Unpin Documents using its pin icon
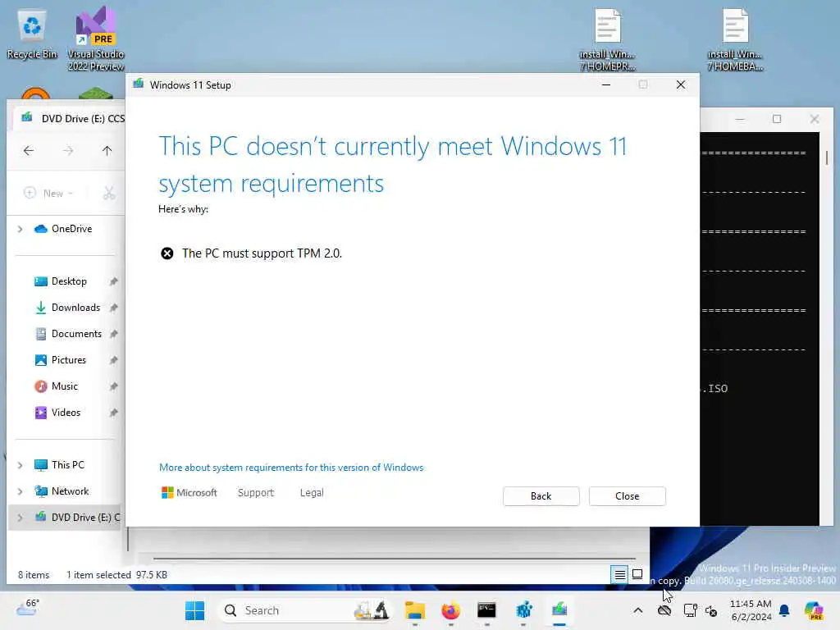The image size is (840, 630). pos(113,334)
